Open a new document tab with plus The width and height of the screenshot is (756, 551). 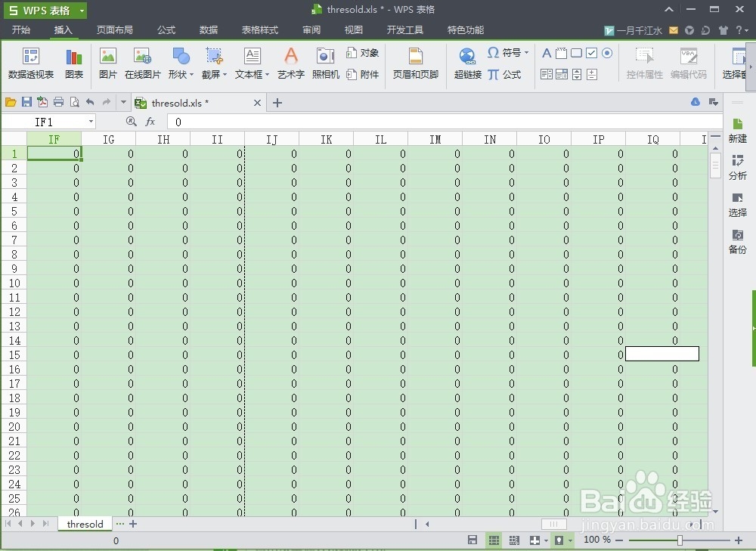(277, 103)
